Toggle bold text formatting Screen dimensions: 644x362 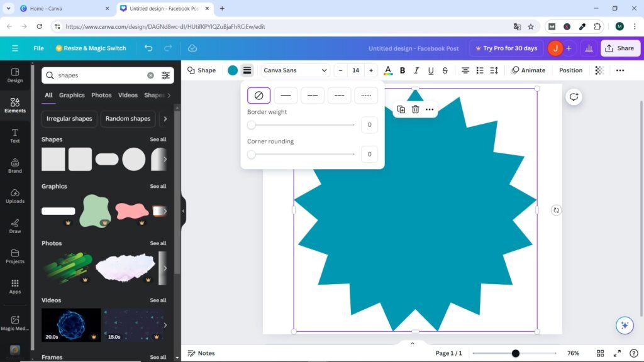click(x=402, y=70)
